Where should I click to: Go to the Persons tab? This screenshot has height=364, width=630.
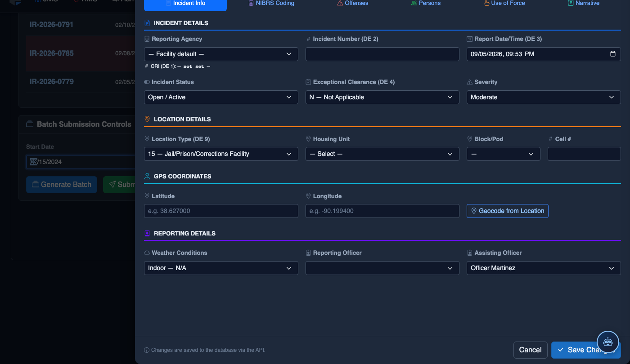(426, 3)
